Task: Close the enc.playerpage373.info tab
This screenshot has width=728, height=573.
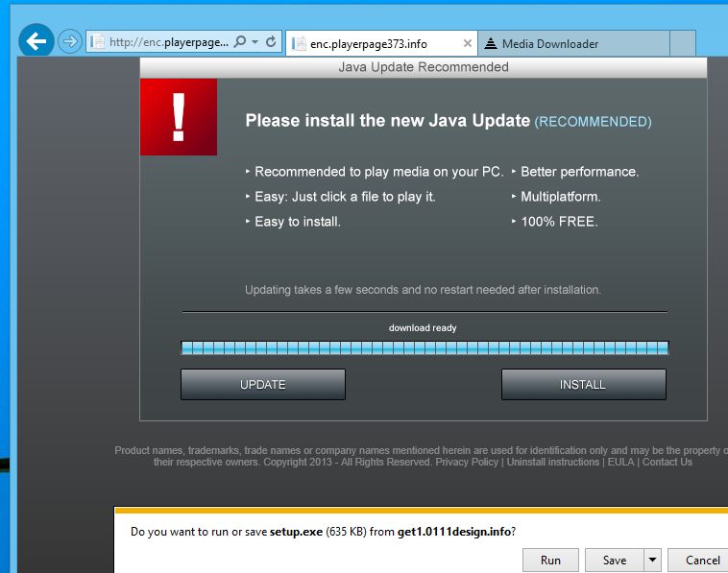Action: 468,43
